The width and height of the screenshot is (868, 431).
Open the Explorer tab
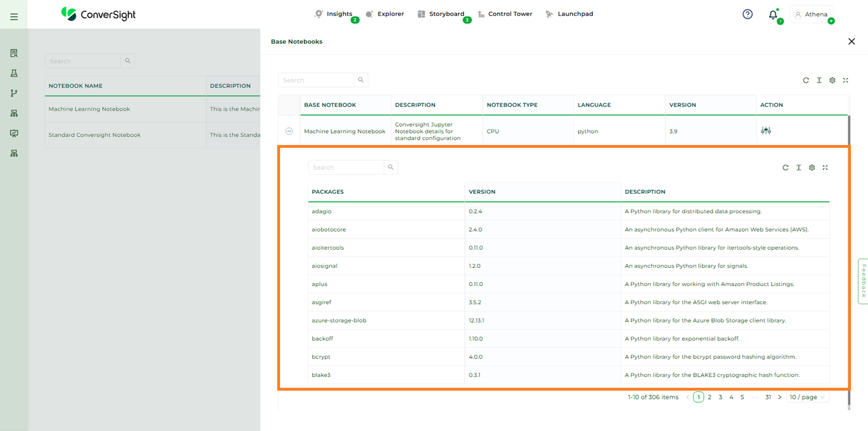385,14
